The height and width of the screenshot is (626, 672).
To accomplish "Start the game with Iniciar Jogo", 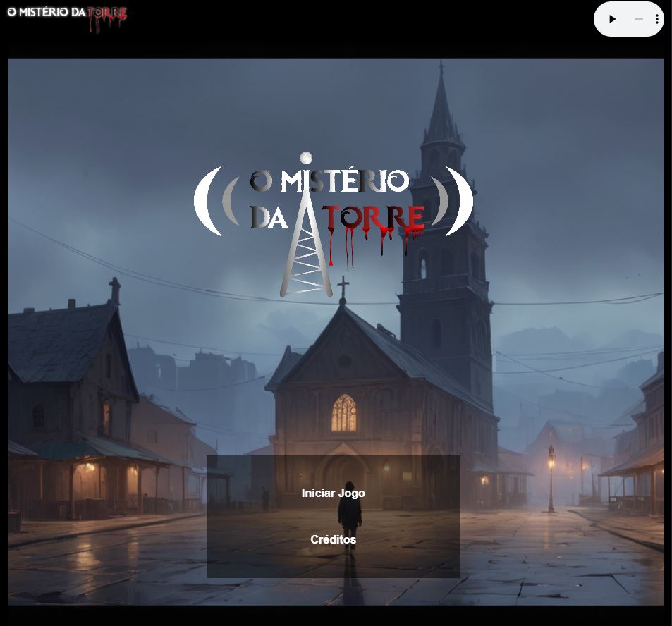I will tap(334, 493).
